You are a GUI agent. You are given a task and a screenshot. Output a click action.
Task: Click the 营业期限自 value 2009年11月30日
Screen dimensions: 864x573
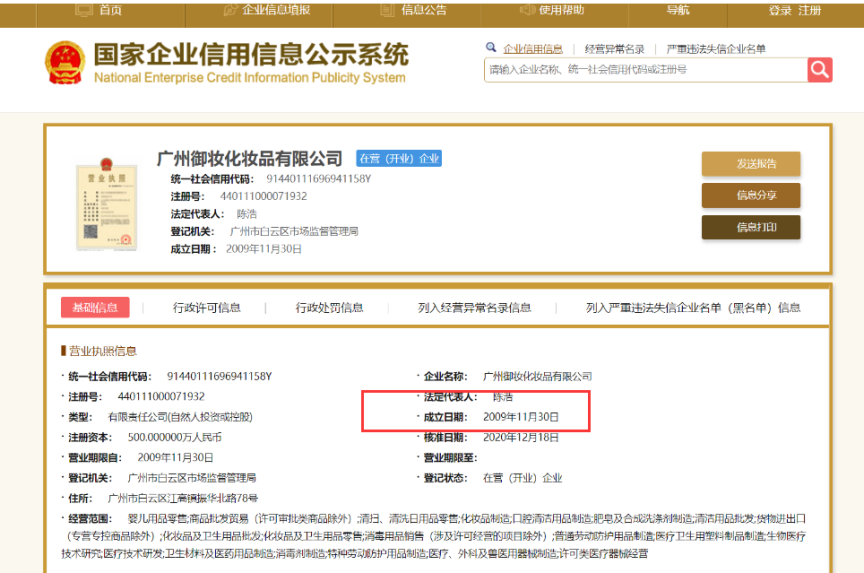175,458
